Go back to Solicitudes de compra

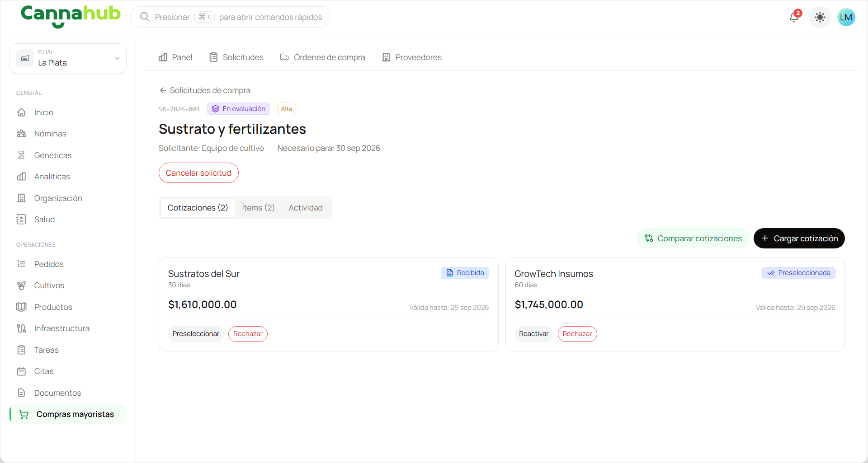[205, 90]
